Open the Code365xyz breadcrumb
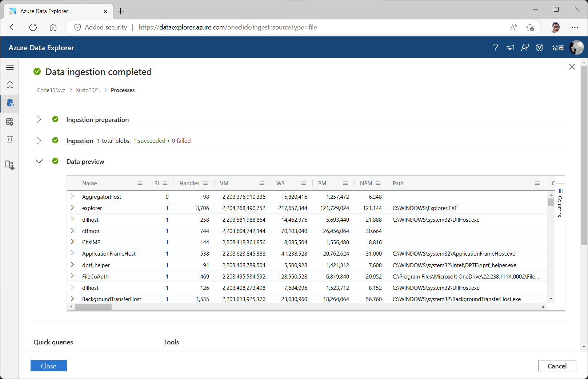The height and width of the screenshot is (379, 588). coord(51,90)
